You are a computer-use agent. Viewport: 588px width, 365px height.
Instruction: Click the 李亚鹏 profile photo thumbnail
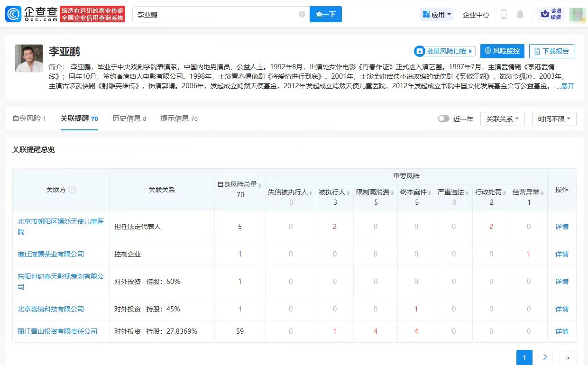tap(29, 58)
